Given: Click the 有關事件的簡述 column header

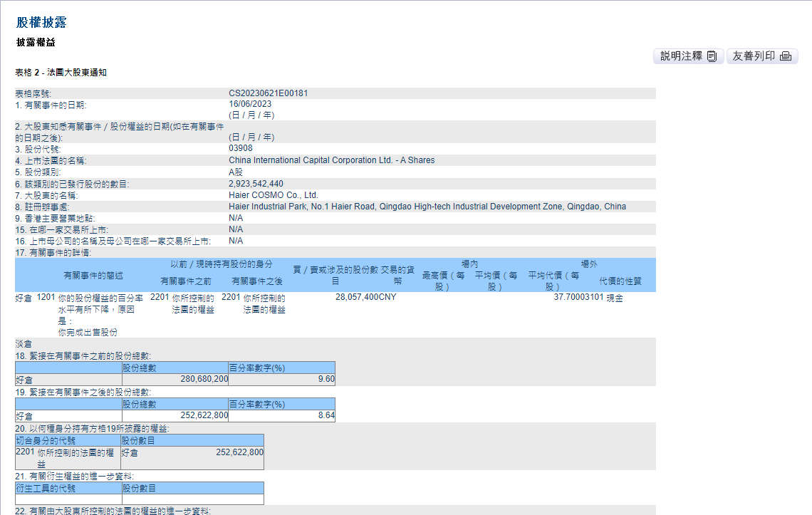Looking at the screenshot, I should click(x=93, y=276).
